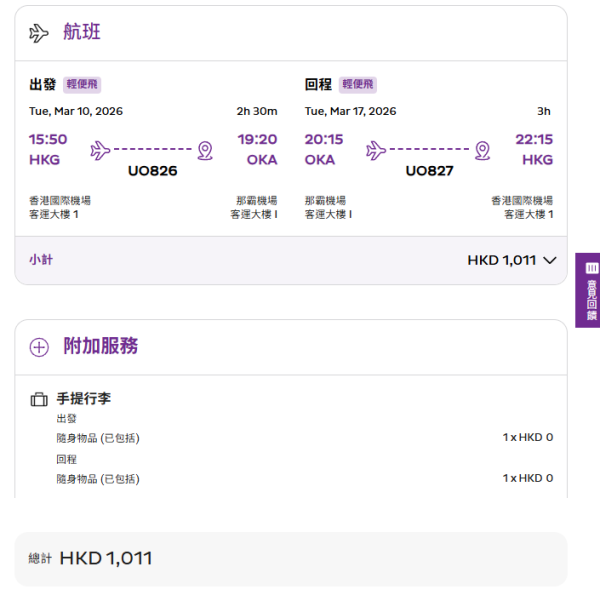Click the 出發 heading in flights card
Viewport: 600px width, 601px height.
[43, 84]
